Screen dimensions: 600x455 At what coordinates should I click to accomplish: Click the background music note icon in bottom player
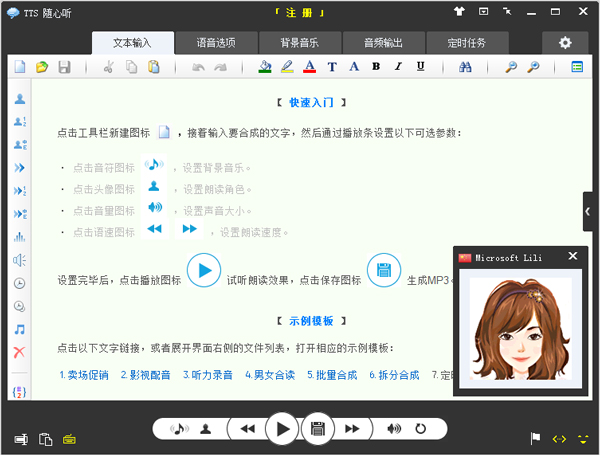(x=180, y=429)
